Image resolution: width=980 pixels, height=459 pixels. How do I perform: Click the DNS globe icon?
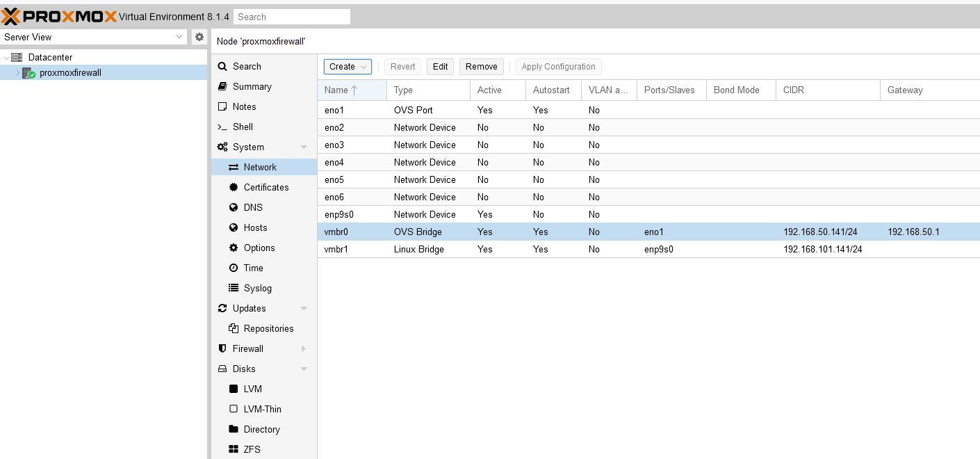click(234, 207)
